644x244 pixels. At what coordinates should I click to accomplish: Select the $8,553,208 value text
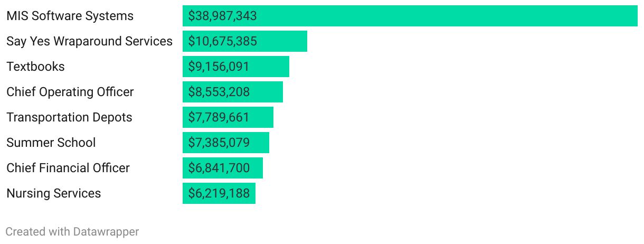tap(219, 92)
